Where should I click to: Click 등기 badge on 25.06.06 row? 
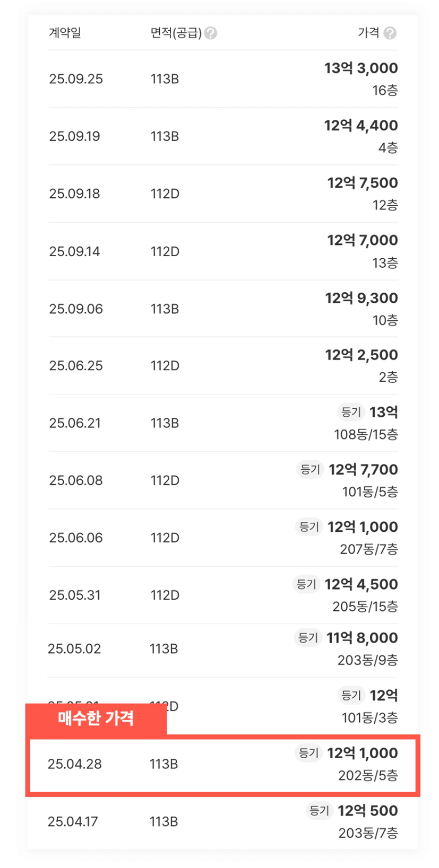pos(309,527)
